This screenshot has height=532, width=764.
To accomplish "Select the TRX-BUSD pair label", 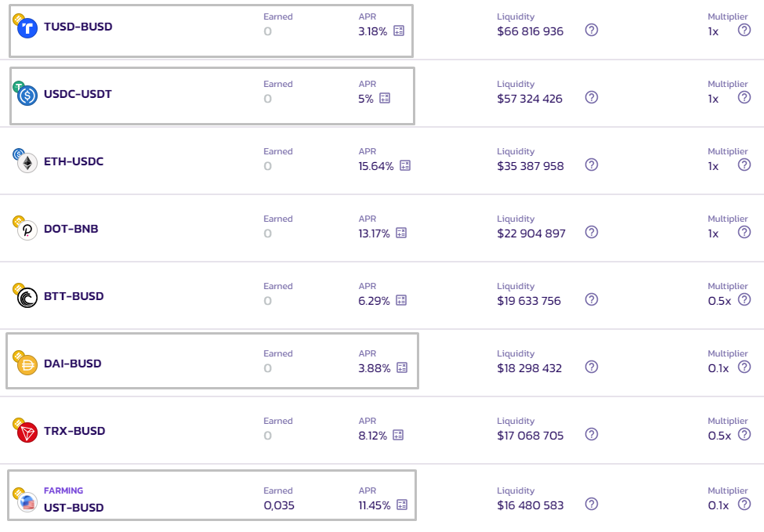I will (74, 431).
